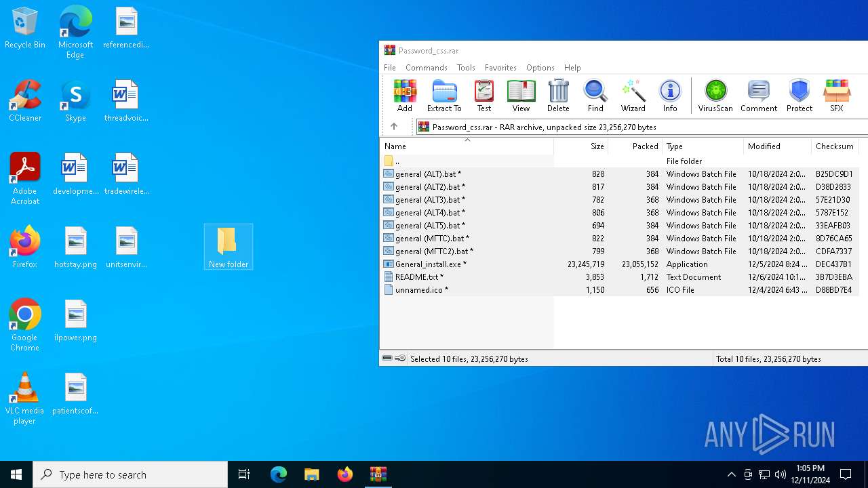Viewport: 868px width, 488px height.
Task: Select general (МГТС).bat file
Action: pos(619,239)
